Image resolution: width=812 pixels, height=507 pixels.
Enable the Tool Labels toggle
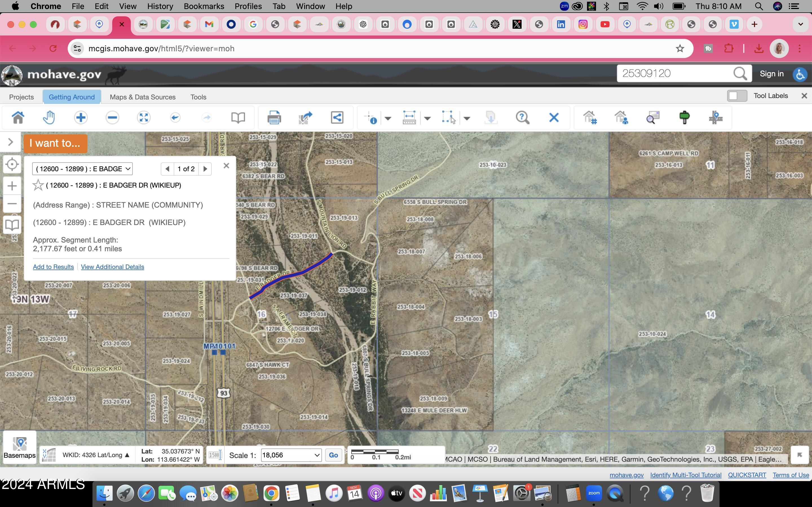coord(737,95)
